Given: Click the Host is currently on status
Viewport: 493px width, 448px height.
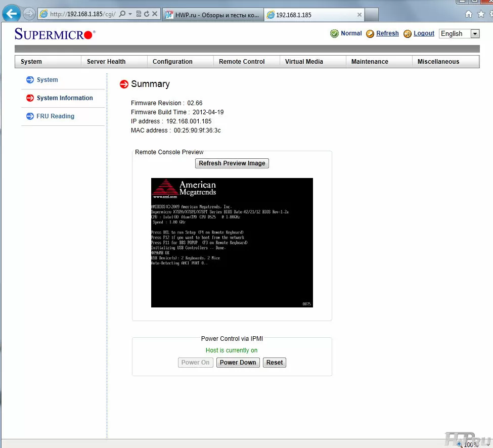Looking at the screenshot, I should coord(232,350).
